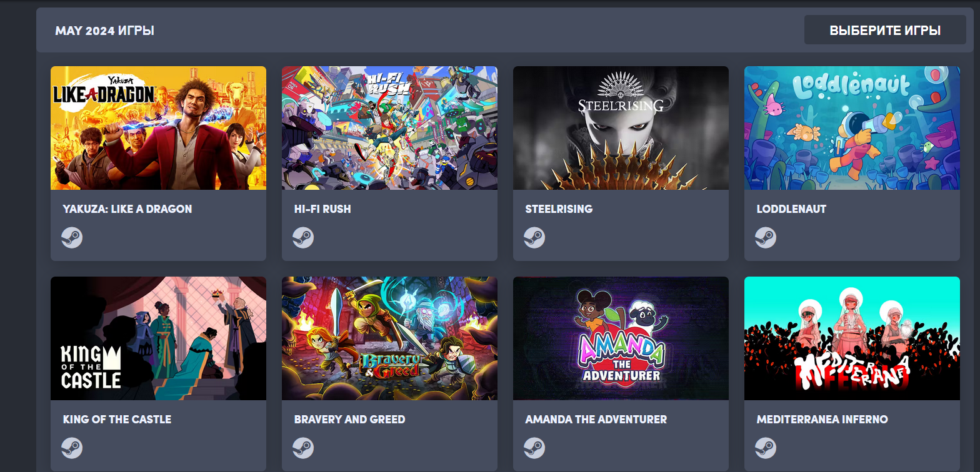The image size is (980, 472).
Task: Click the Steam icon under Loddlenaut
Action: (x=766, y=238)
